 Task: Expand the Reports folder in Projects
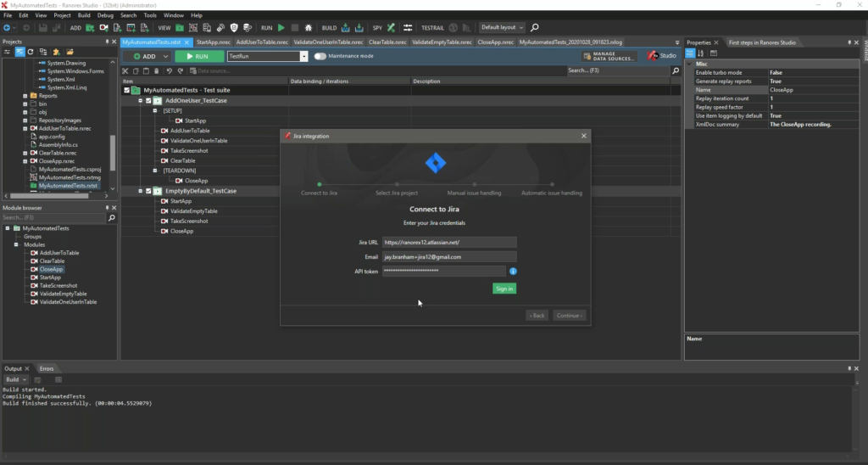pyautogui.click(x=25, y=95)
